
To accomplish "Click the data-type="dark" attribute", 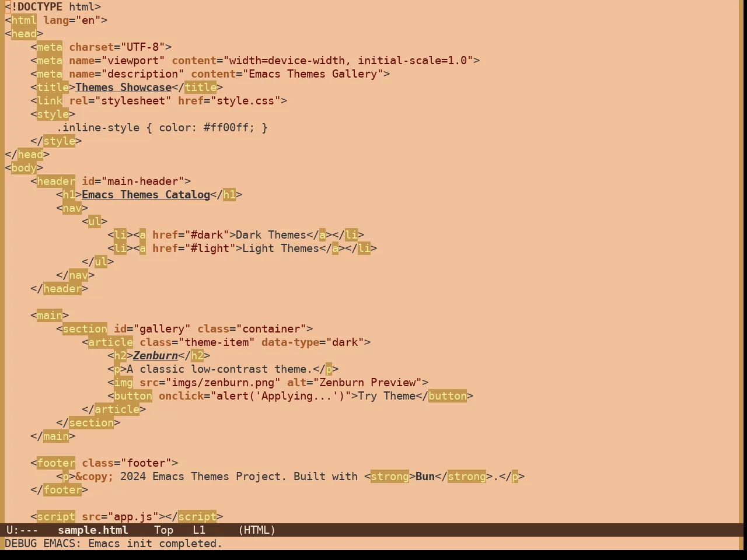I will [x=313, y=342].
